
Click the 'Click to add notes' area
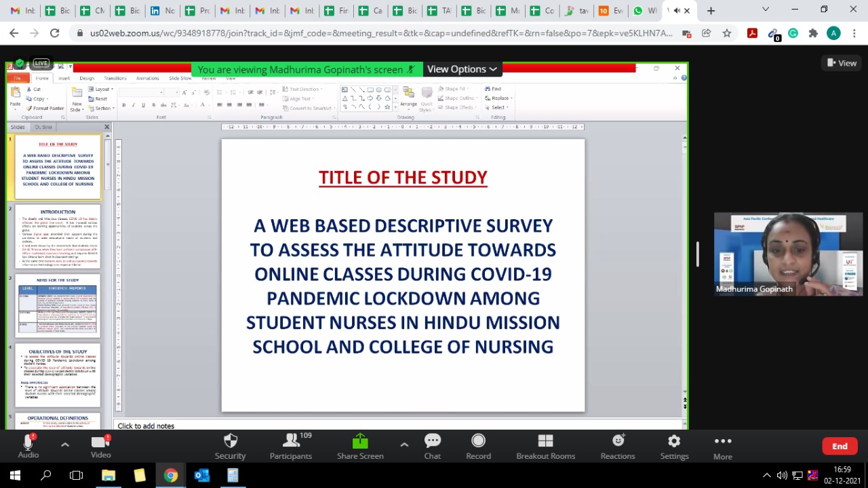tap(400, 426)
